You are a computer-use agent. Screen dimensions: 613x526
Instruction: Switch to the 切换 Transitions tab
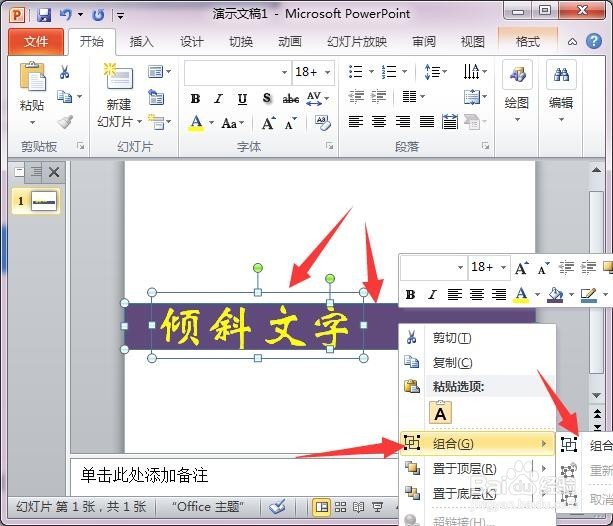241,41
